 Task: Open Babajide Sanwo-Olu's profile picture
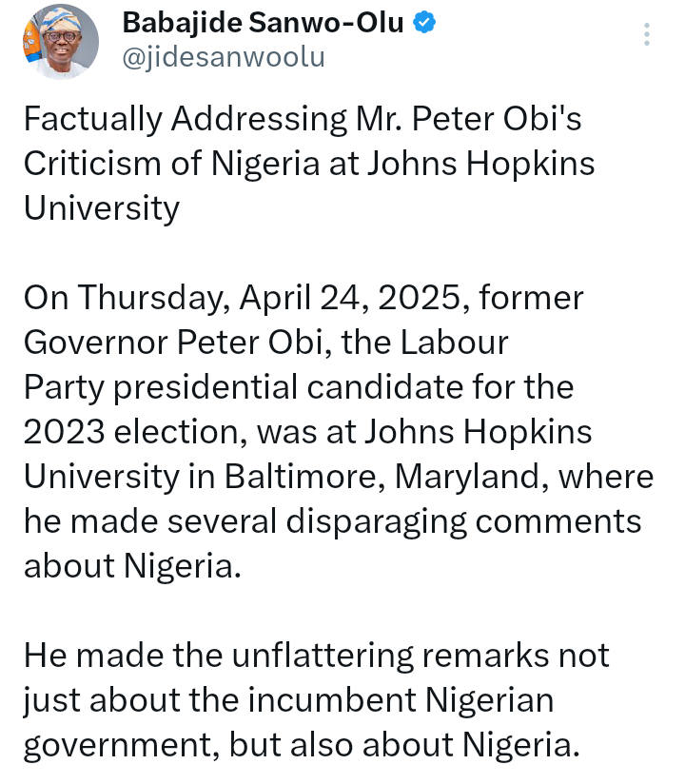[61, 41]
